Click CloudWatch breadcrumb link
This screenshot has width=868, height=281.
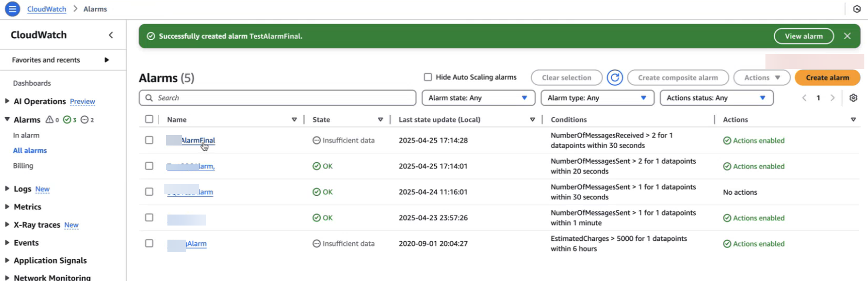pyautogui.click(x=47, y=9)
